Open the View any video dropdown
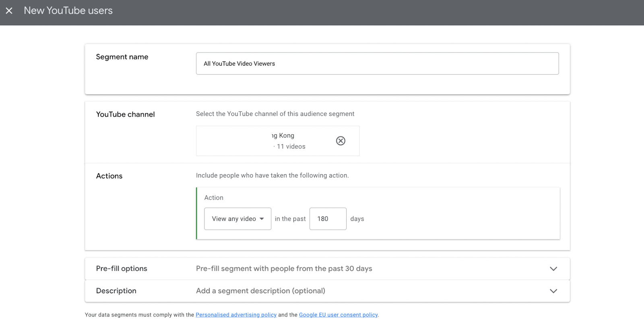This screenshot has height=331, width=644. [237, 219]
